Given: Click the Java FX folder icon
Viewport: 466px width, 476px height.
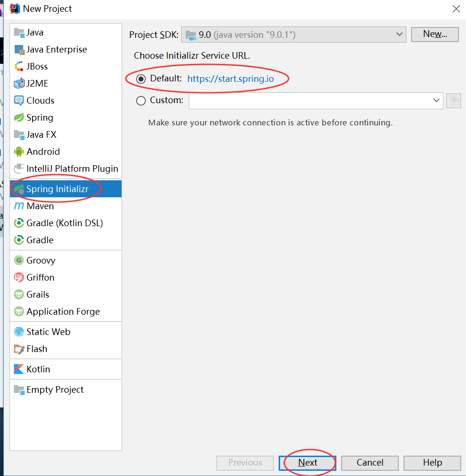Looking at the screenshot, I should point(19,134).
